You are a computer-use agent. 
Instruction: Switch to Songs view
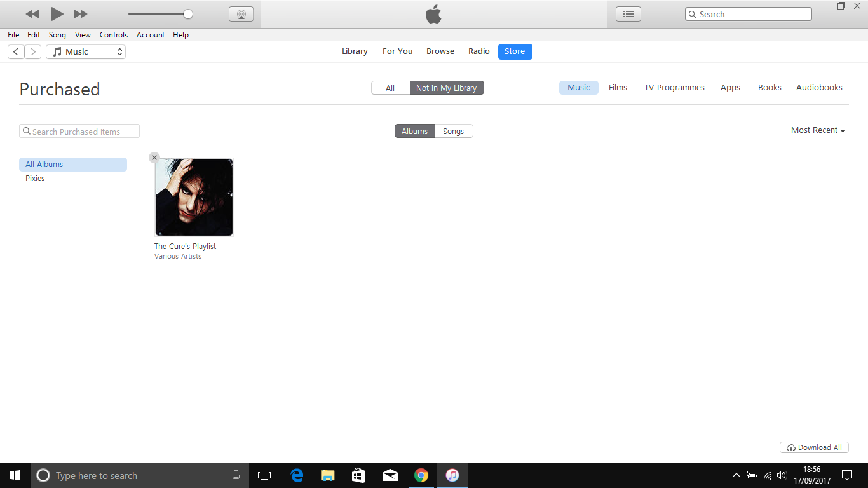tap(454, 131)
